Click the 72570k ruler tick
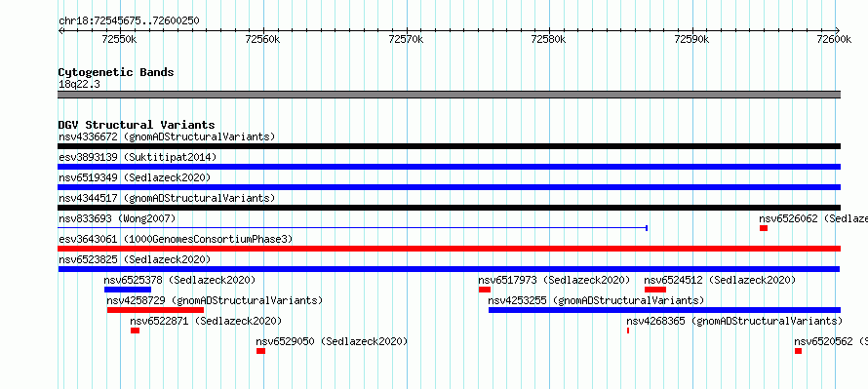This screenshot has width=868, height=389. click(407, 39)
